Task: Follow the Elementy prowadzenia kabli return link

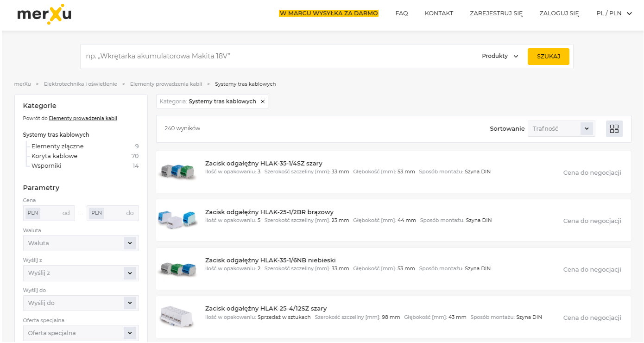Action: [83, 118]
